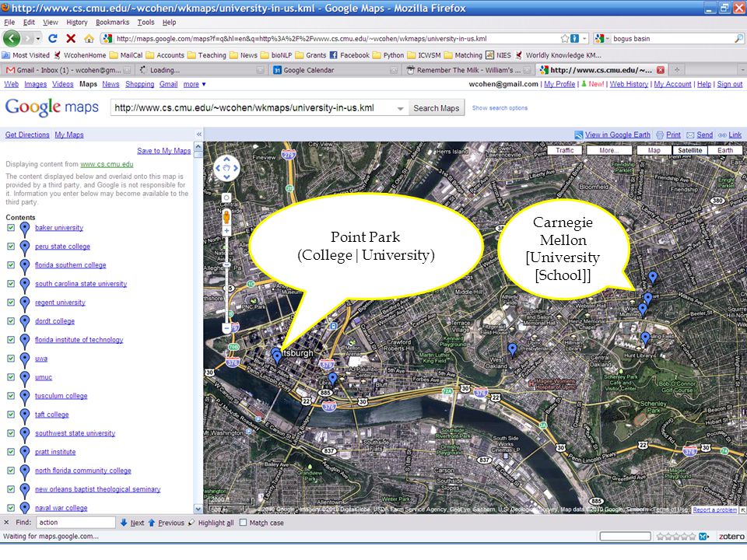Image resolution: width=747 pixels, height=560 pixels.
Task: Reload the page with refresh icon
Action: coord(53,39)
